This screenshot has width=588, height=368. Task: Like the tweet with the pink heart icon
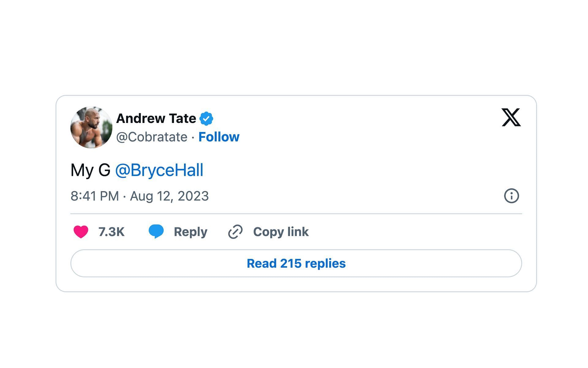point(81,232)
